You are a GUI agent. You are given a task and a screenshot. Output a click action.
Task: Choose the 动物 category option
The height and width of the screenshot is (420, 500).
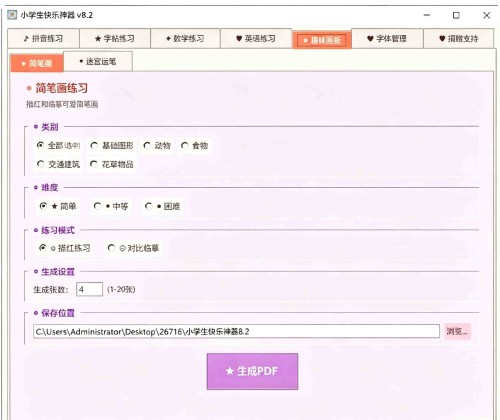coord(157,146)
